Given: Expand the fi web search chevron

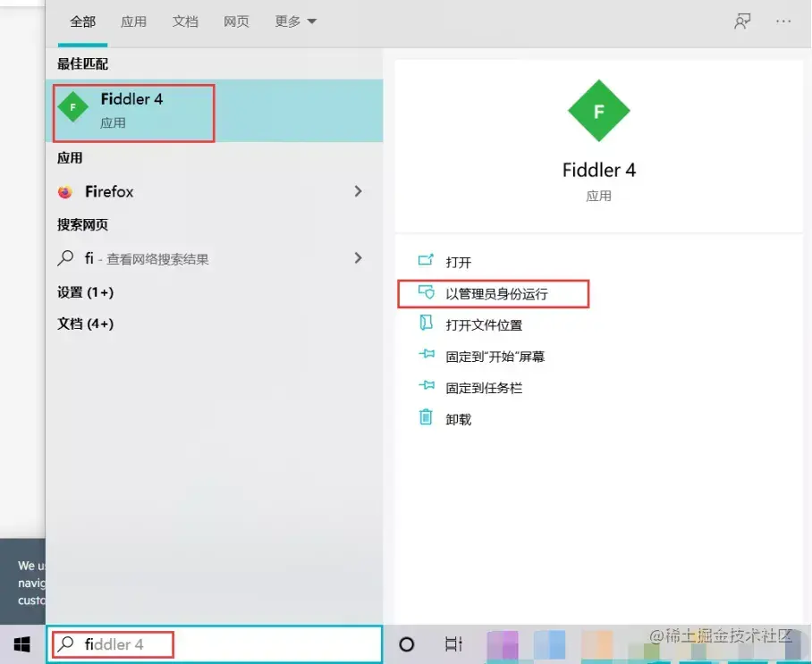Looking at the screenshot, I should coord(358,257).
